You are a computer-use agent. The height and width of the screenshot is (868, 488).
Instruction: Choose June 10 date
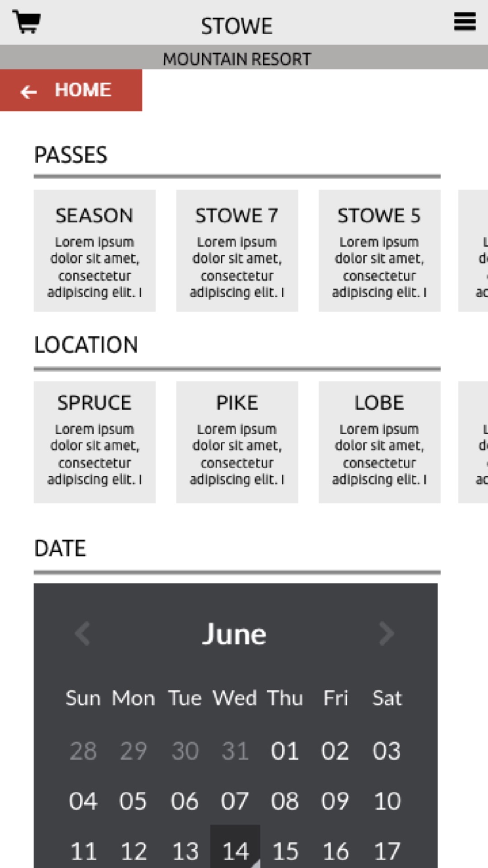point(387,801)
